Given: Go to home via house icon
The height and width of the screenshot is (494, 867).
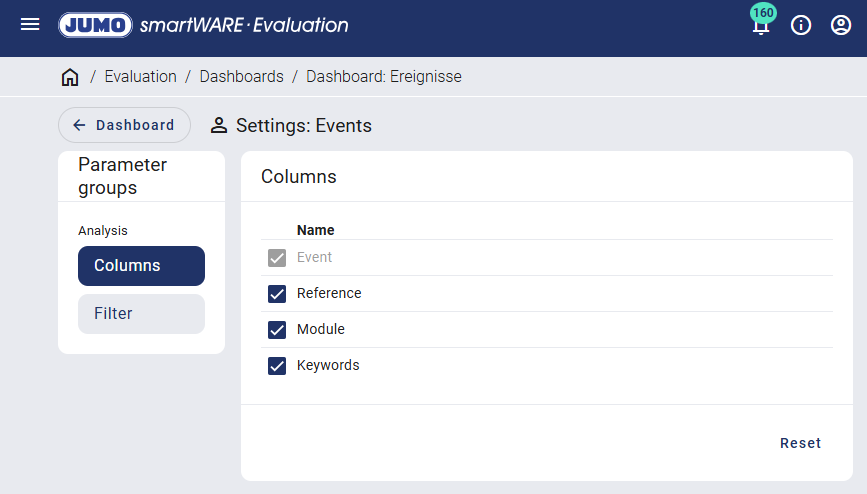Looking at the screenshot, I should 70,77.
